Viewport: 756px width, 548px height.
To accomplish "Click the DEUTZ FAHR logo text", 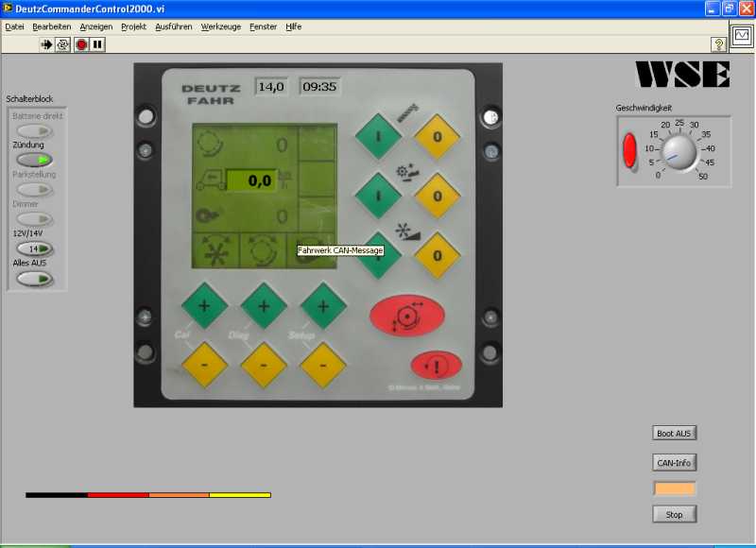I will tap(211, 94).
